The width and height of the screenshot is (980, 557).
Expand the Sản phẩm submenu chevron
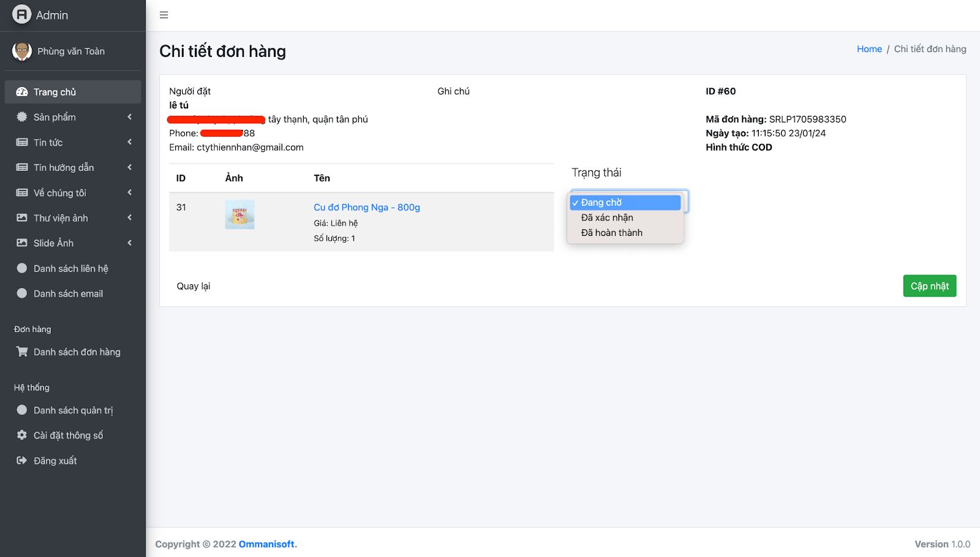pyautogui.click(x=129, y=117)
